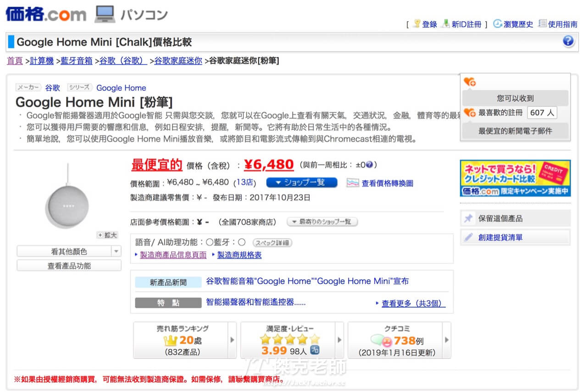Image resolution: width=587 pixels, height=392 pixels.
Task: Click the 新產品新聞 label
Action: pos(168,282)
